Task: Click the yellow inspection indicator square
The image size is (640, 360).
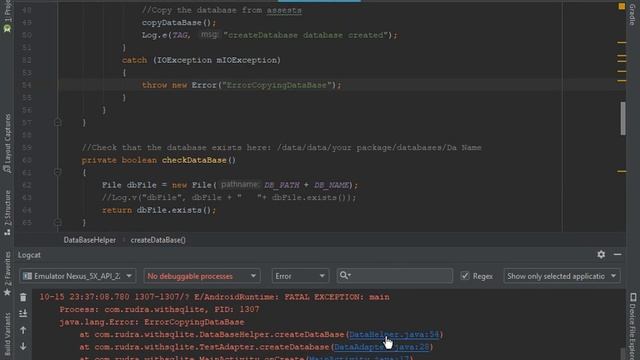Action: click(x=621, y=6)
